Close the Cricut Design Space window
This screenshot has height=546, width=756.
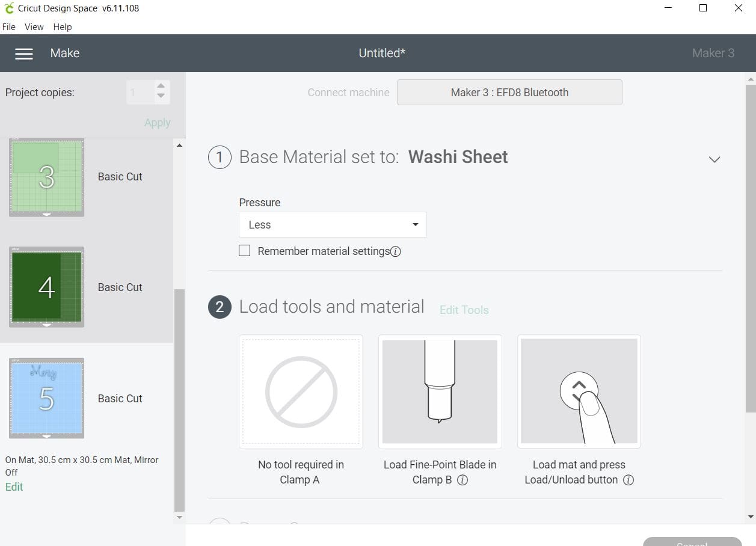[x=739, y=8]
